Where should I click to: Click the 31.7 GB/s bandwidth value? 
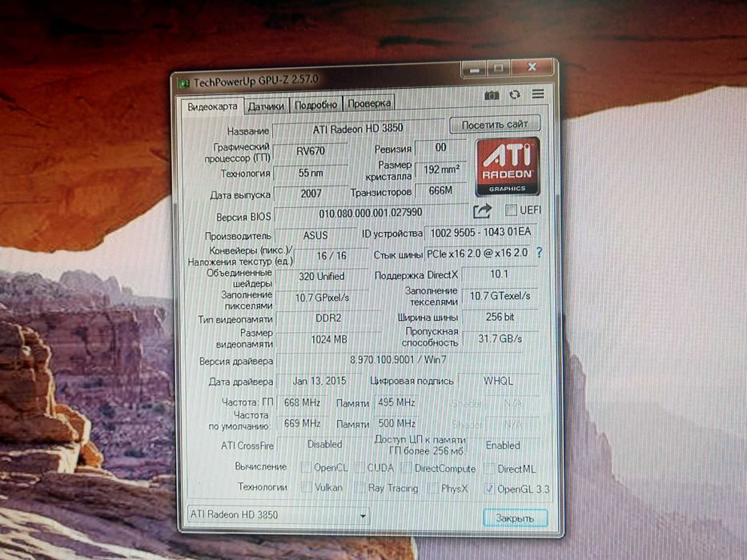pos(500,338)
